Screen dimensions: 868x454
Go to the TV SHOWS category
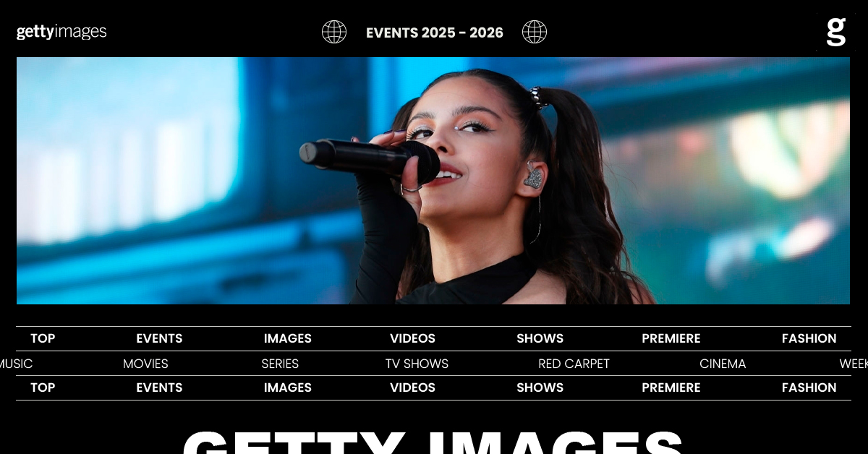coord(417,364)
